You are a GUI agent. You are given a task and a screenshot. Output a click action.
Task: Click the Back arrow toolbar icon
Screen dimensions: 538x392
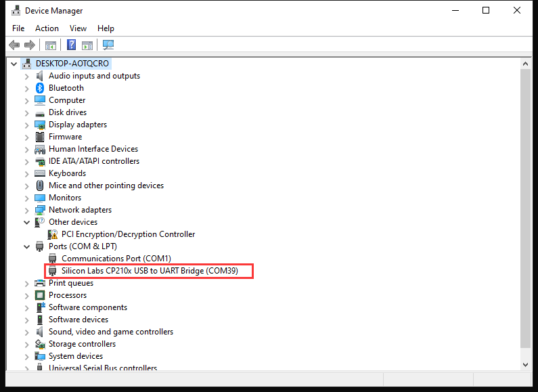14,45
